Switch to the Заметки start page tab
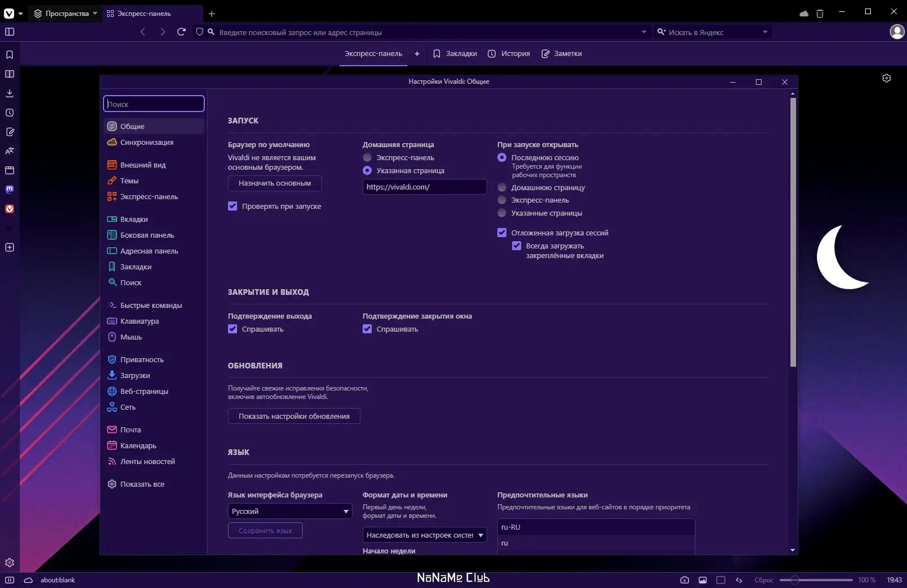The height and width of the screenshot is (588, 907). (562, 54)
